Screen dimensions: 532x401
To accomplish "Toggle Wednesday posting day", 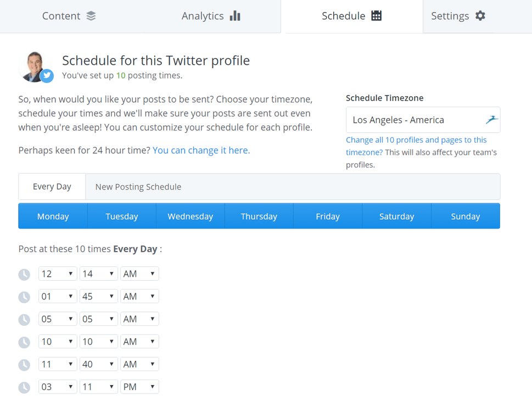I will click(191, 216).
